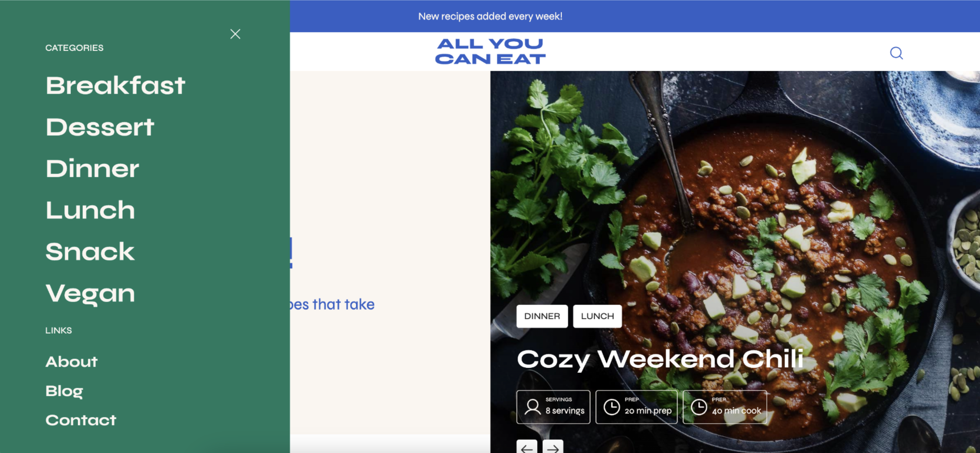Open the search magnifier icon
This screenshot has width=980, height=453.
click(896, 53)
